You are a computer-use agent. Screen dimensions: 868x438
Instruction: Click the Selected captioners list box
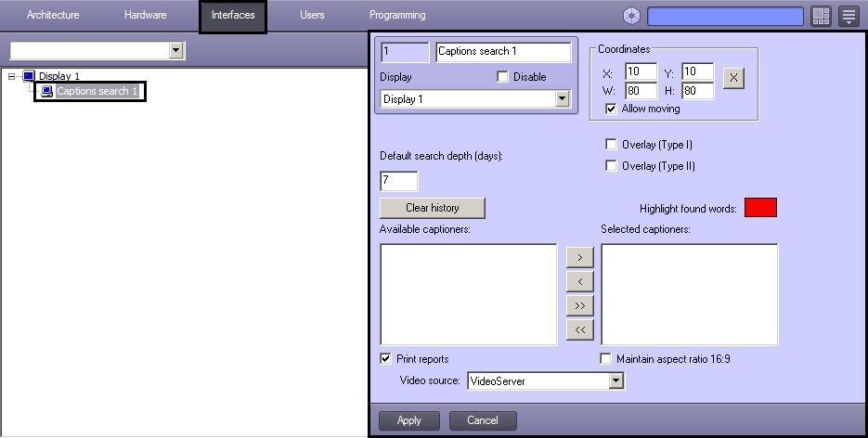point(689,294)
